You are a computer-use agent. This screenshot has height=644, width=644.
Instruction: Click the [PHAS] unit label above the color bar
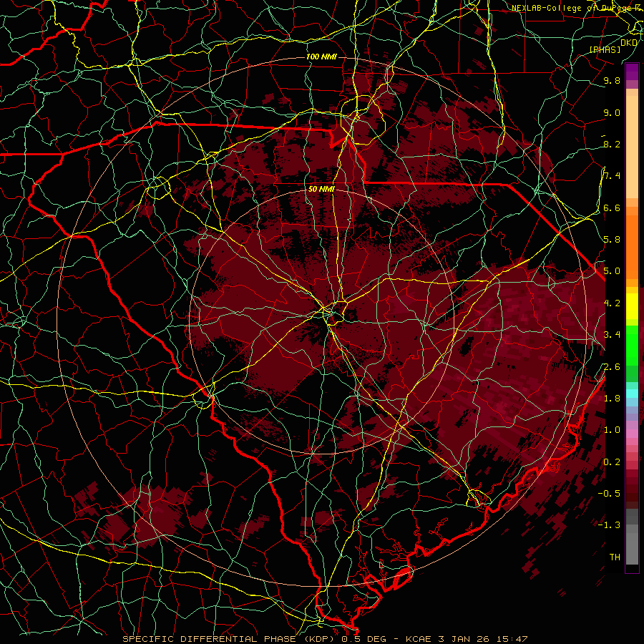tap(605, 49)
